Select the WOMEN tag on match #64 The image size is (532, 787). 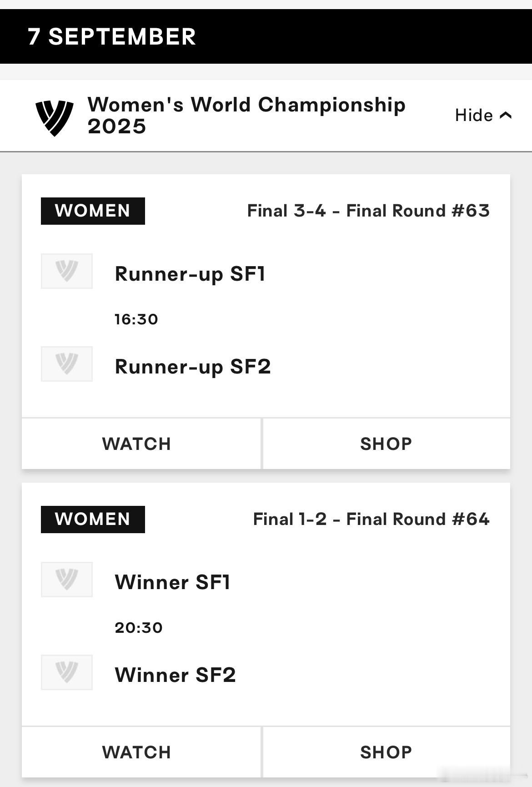[x=93, y=520]
